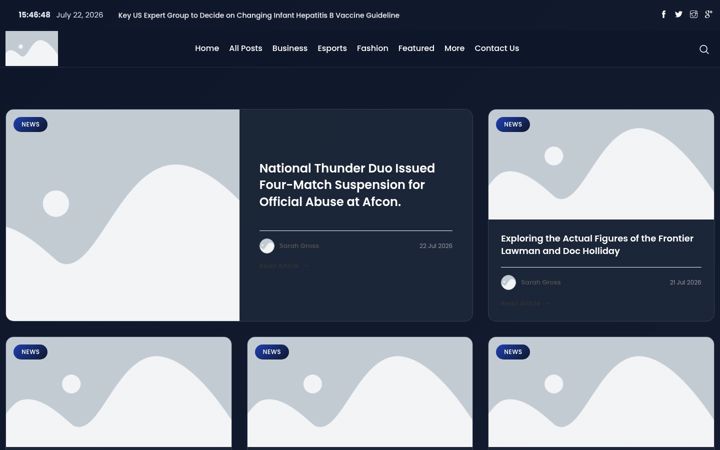Open the Hepatitis B Vaccine Guideline ticker headline
This screenshot has height=450, width=720.
(x=259, y=15)
